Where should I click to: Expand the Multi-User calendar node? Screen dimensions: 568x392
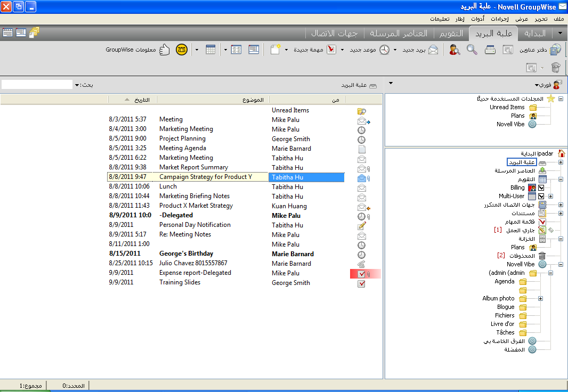550,196
